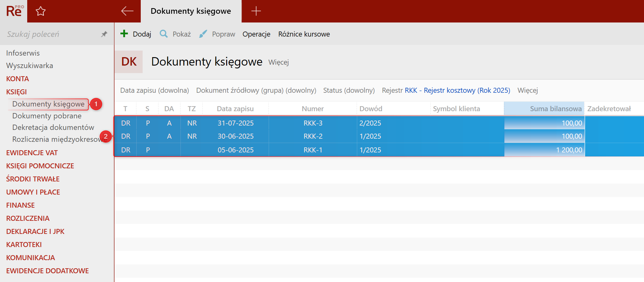Open a new tab with plus icon
Viewport: 644px width, 282px height.
256,11
